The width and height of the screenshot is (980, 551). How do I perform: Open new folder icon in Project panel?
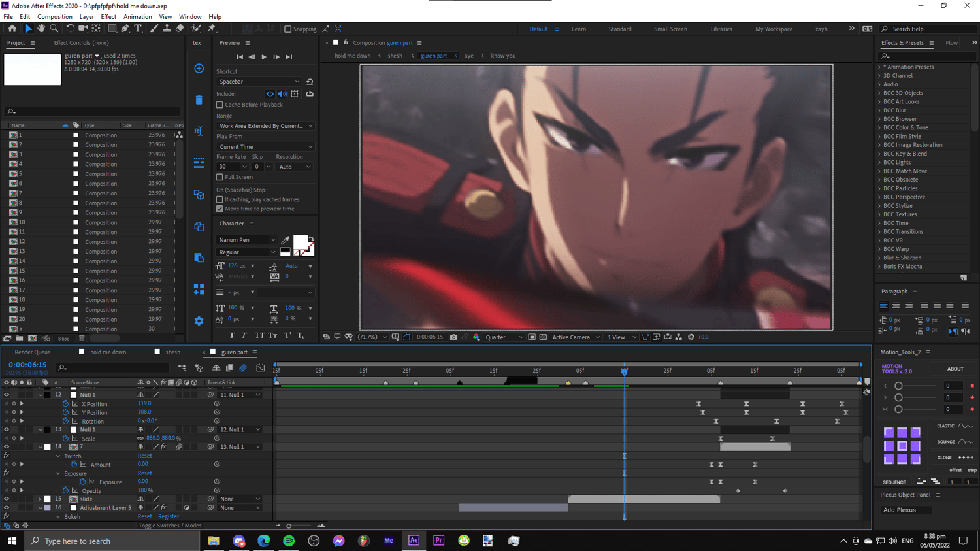click(x=20, y=339)
